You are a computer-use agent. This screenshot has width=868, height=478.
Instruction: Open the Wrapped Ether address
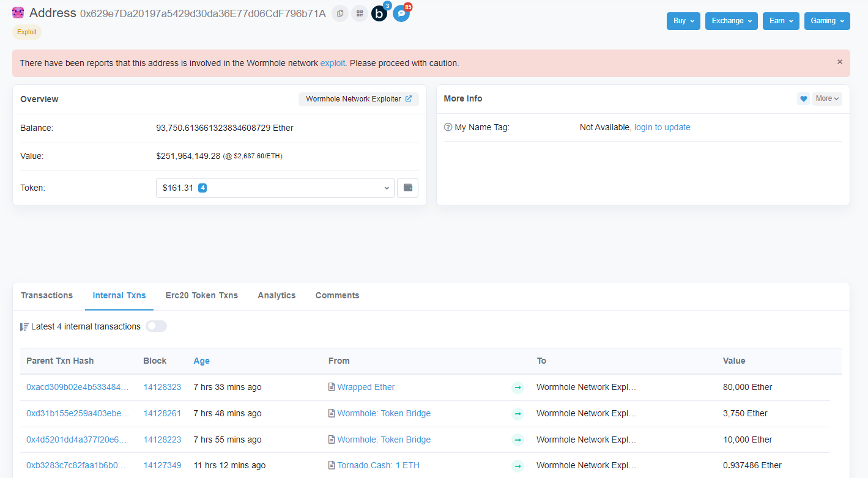[x=366, y=387]
